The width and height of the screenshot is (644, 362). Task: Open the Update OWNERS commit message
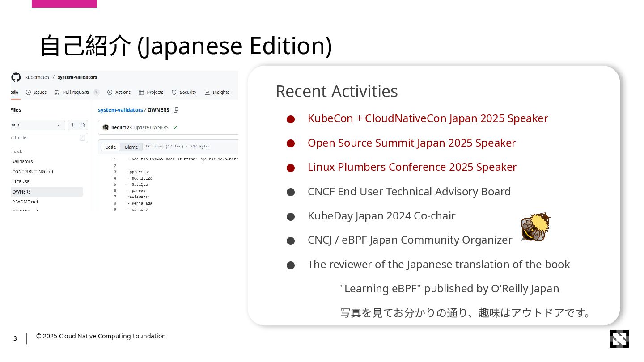(x=151, y=127)
